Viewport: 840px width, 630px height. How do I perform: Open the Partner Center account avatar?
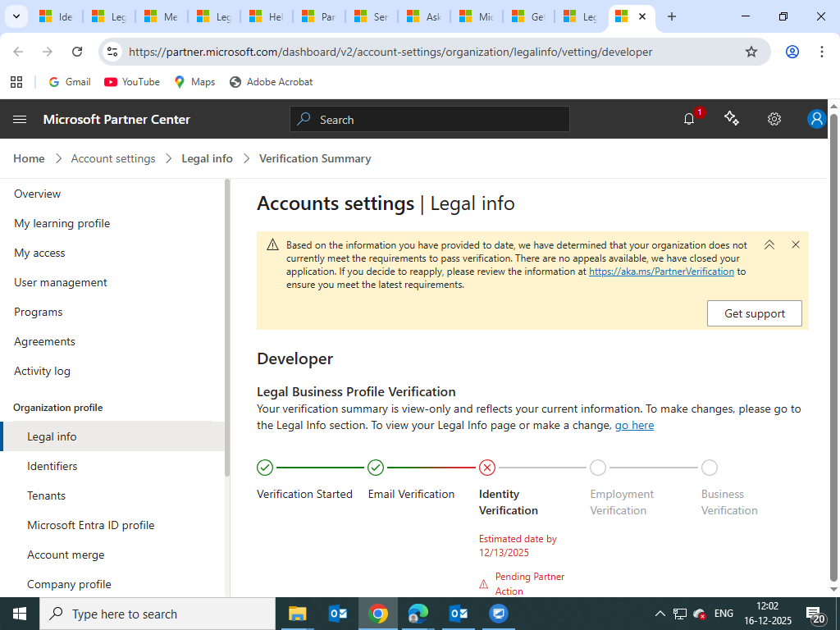816,119
